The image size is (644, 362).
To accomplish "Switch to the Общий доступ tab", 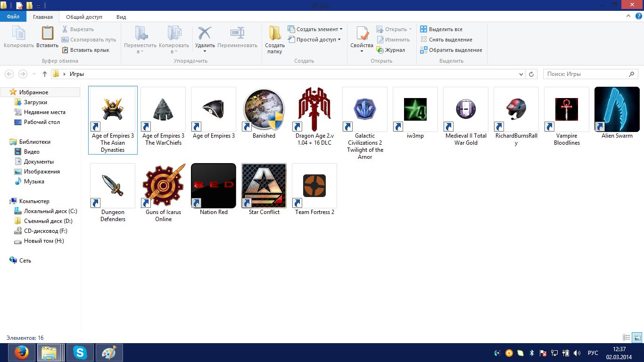I will (84, 16).
